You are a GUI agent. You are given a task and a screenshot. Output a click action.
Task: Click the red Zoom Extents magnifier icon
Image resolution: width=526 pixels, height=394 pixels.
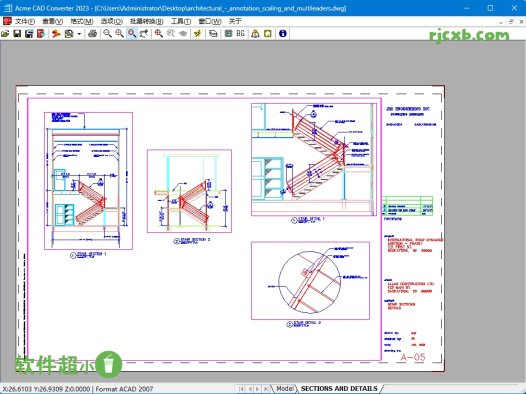[159, 34]
